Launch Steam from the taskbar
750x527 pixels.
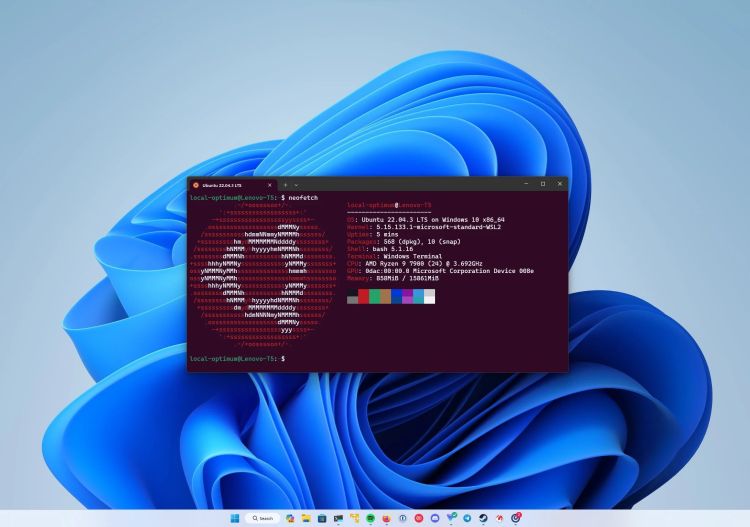tap(483, 518)
